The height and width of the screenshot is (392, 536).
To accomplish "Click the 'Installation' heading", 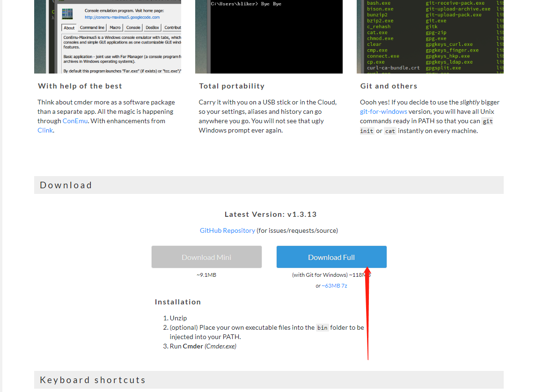I will tap(178, 302).
